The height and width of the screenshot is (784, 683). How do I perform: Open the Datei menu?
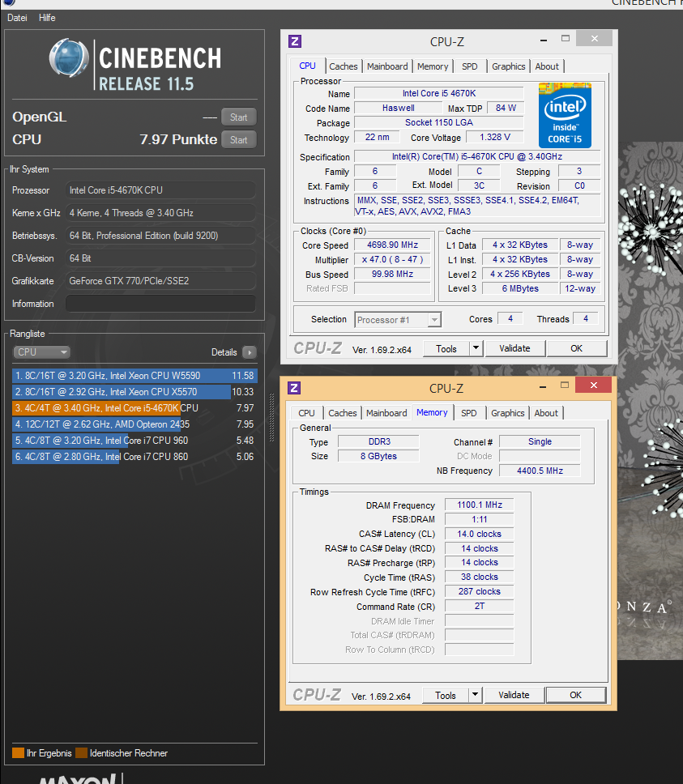(x=17, y=18)
